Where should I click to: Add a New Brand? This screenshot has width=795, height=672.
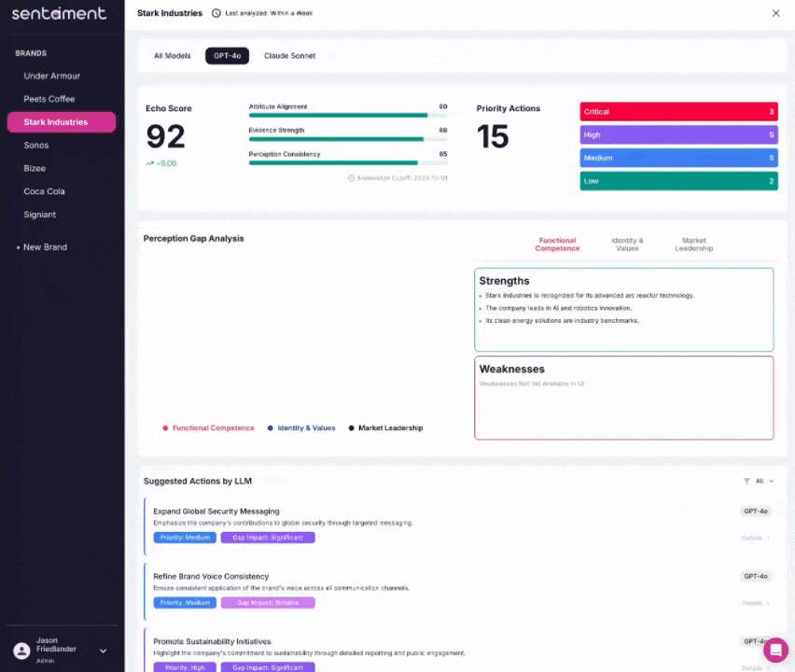42,247
